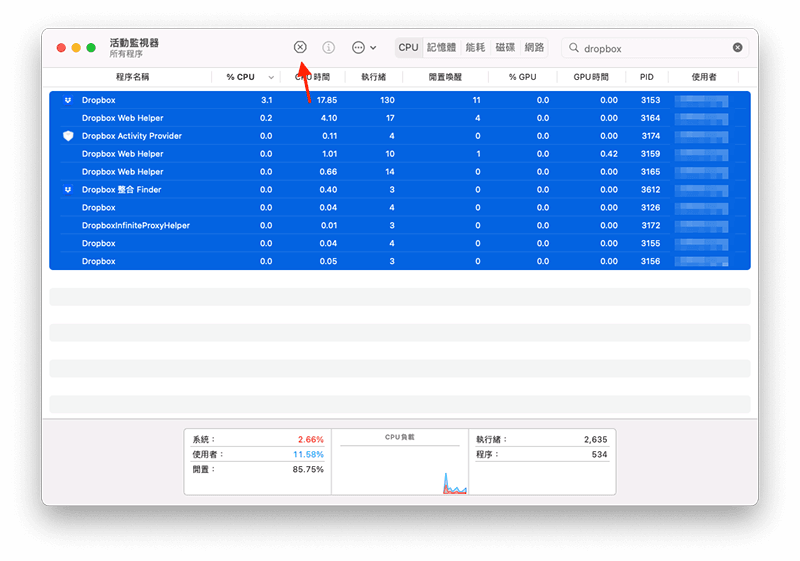This screenshot has width=800, height=561.
Task: Click the 活動監視器 window title
Action: pos(134,43)
